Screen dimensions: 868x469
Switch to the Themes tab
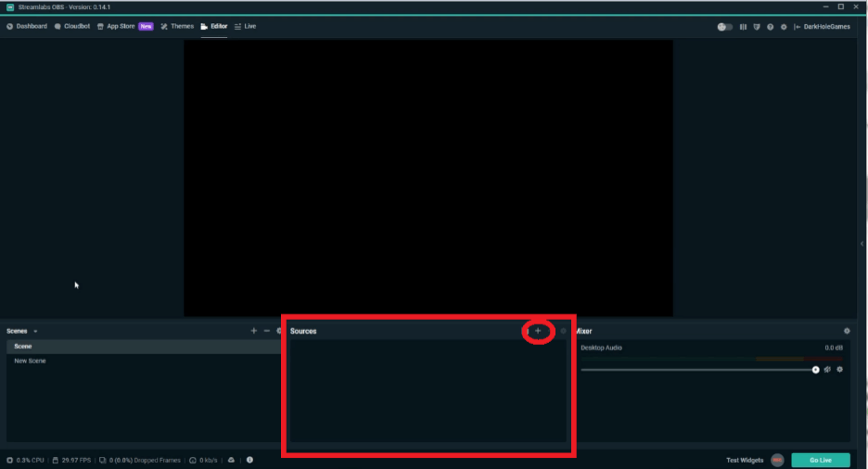tap(177, 26)
